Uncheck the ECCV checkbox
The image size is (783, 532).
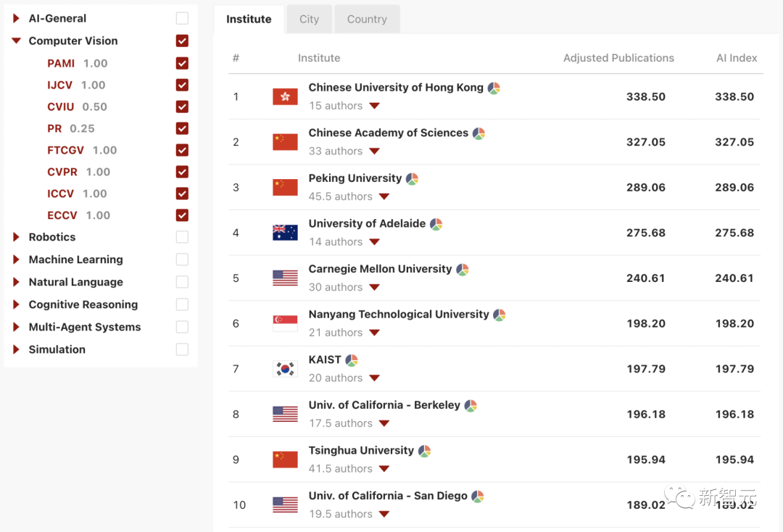181,215
